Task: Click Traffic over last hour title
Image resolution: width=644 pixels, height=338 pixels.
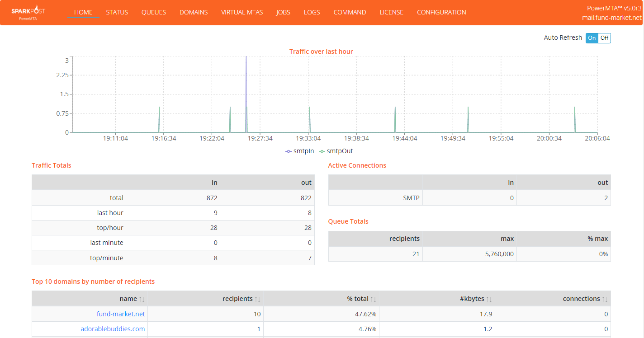Action: pos(321,52)
